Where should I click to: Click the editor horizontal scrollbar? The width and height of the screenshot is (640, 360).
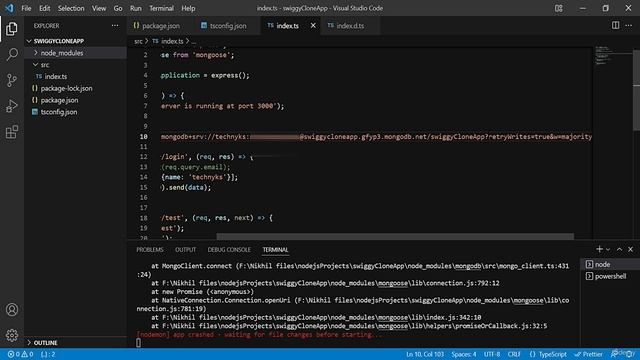(x=395, y=236)
